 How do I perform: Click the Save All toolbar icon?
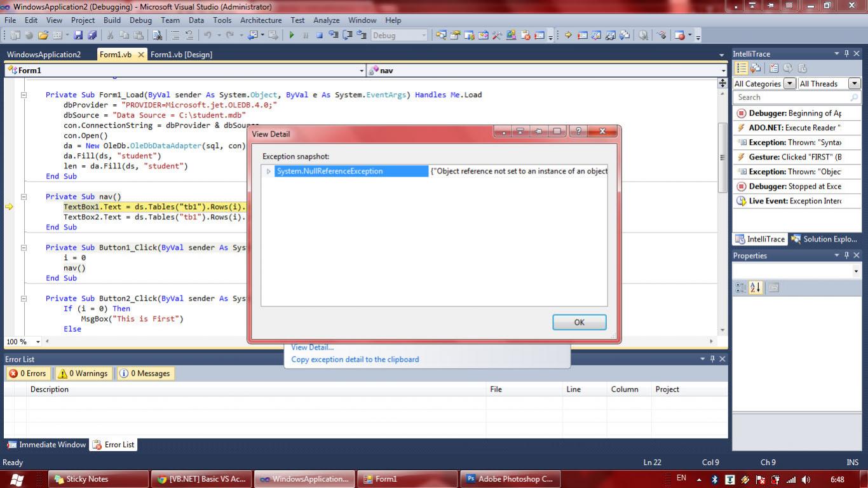click(92, 36)
